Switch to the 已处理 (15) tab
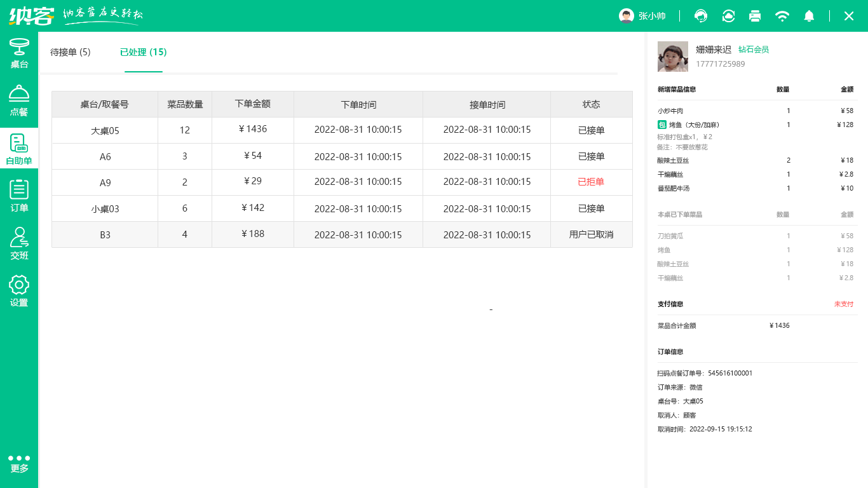Screen dimensions: 868x488 144,52
